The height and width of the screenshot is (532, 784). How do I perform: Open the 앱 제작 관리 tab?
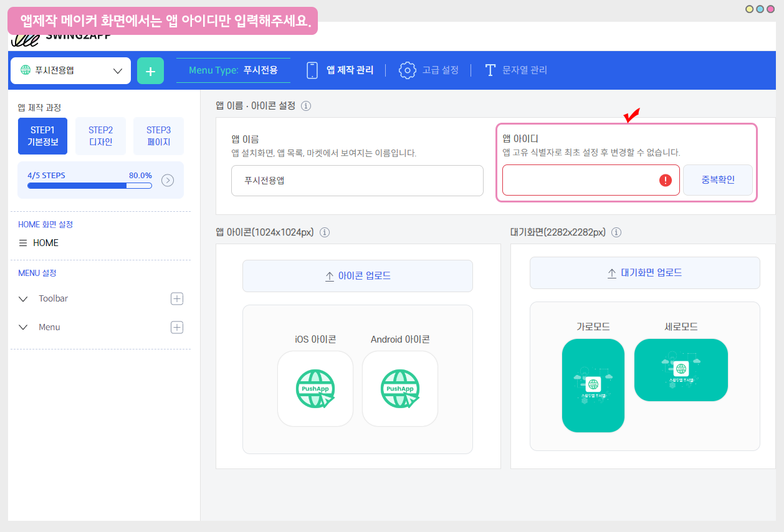tap(340, 70)
